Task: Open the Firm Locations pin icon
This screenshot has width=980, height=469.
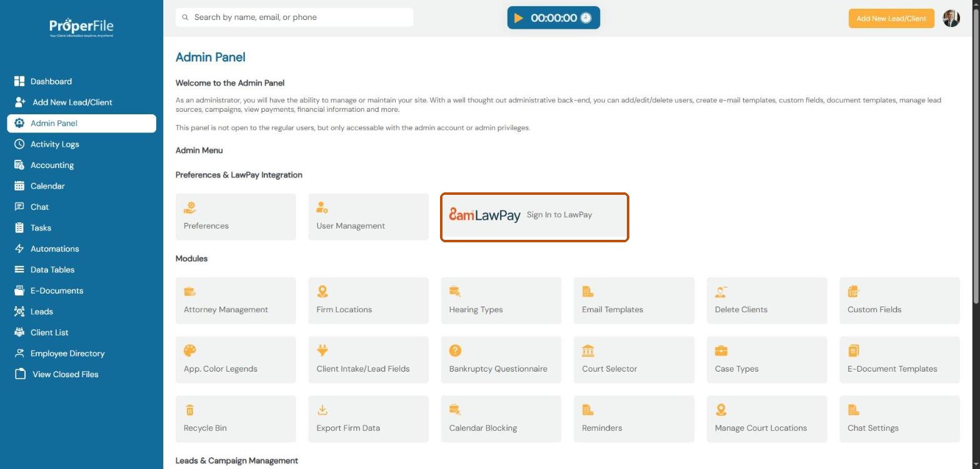Action: 322,292
